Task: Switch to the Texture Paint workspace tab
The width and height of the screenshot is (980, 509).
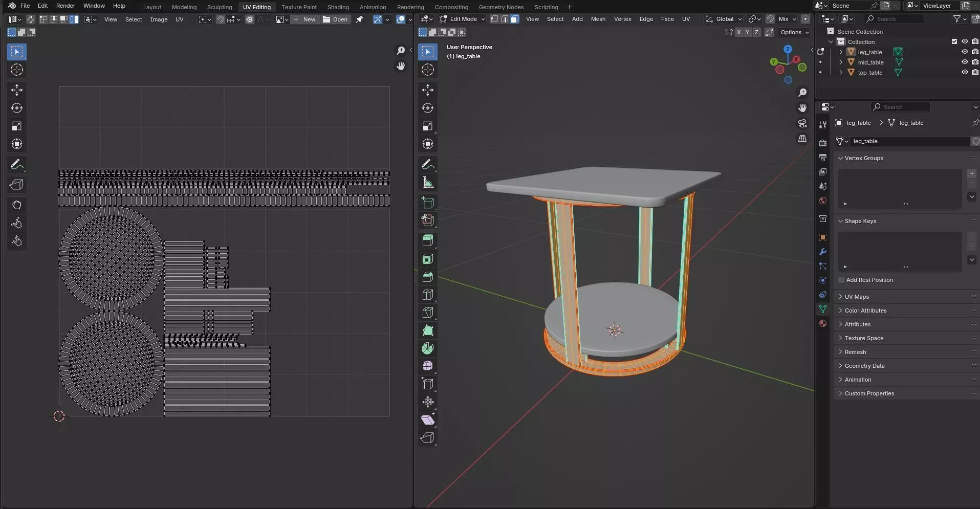Action: [299, 7]
